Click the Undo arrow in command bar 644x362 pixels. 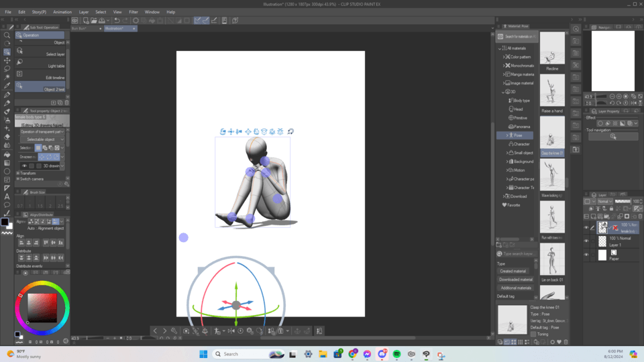[x=117, y=20]
